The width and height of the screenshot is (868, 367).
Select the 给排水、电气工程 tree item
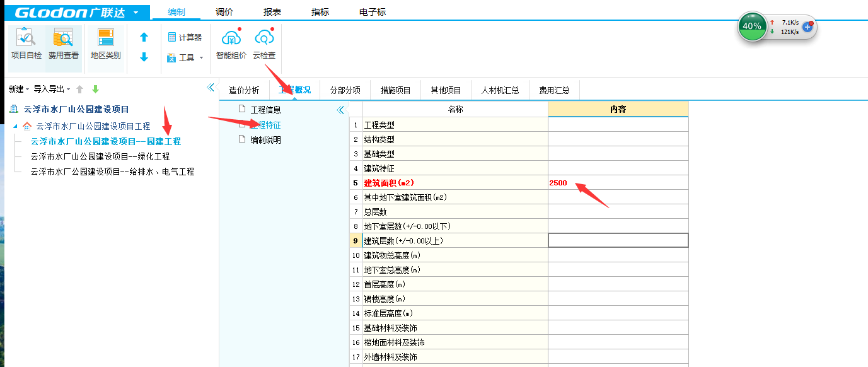point(112,172)
